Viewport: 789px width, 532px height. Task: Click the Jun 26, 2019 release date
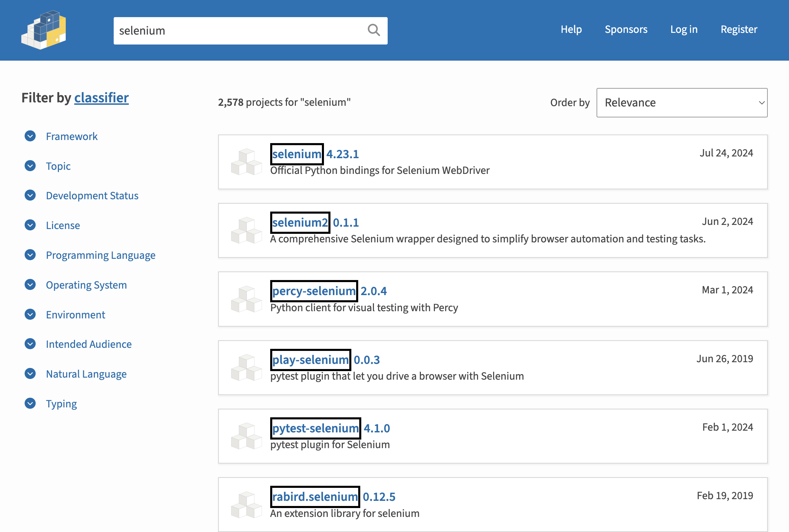click(x=725, y=359)
